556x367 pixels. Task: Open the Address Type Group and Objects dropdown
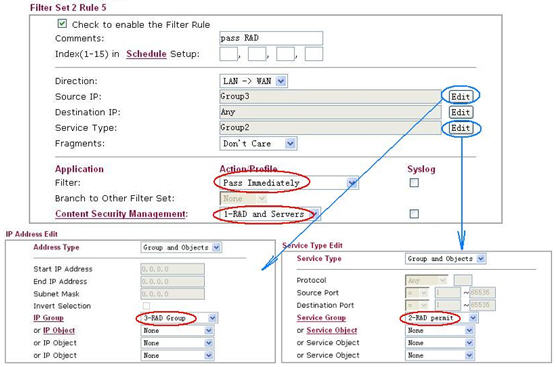tap(181, 248)
